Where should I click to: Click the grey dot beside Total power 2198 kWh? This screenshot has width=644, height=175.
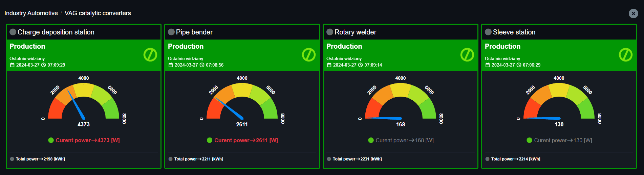[x=12, y=159]
